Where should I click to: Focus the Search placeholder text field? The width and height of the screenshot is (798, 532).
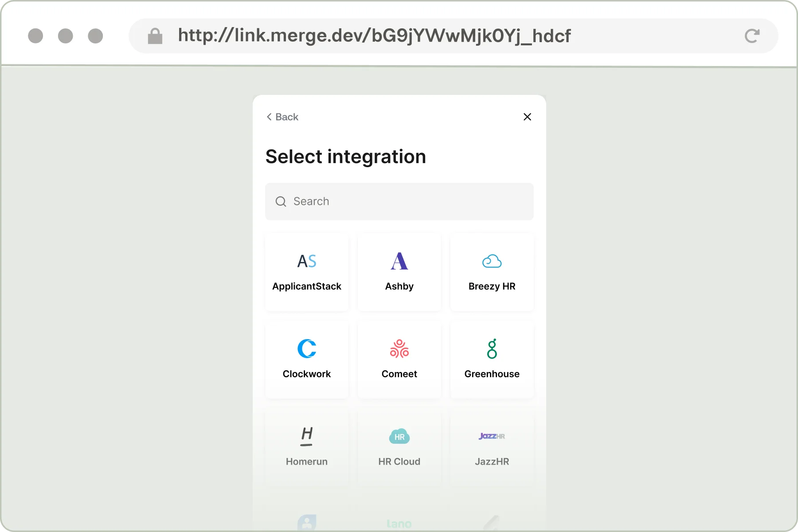(x=399, y=202)
